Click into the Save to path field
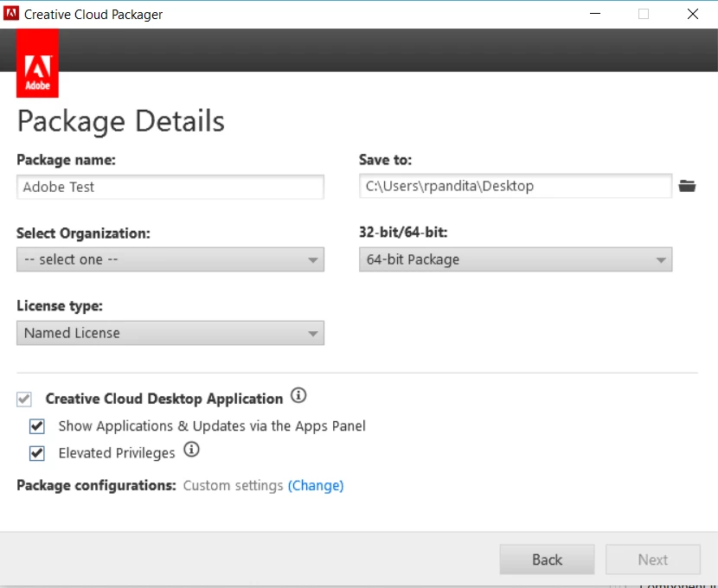The height and width of the screenshot is (588, 718). (x=516, y=186)
